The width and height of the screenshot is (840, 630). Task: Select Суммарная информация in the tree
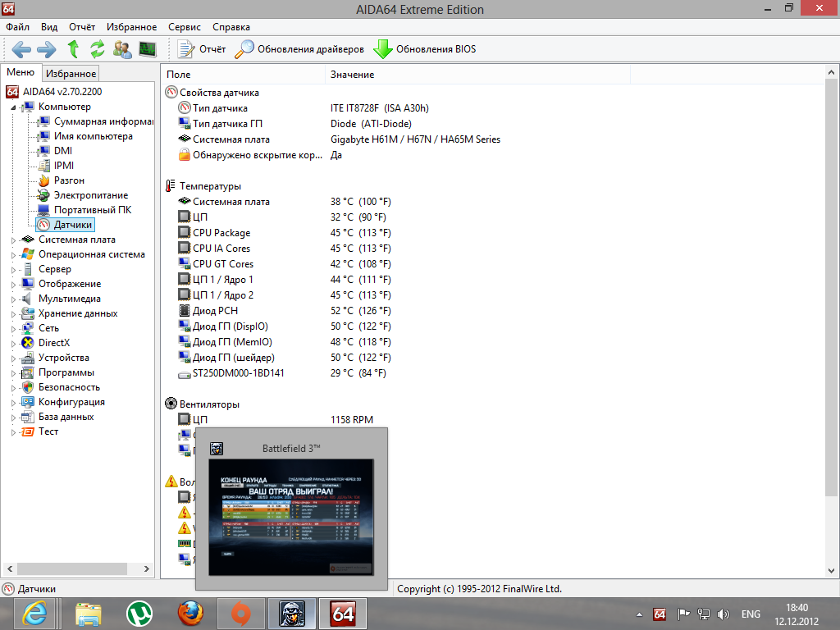(103, 121)
